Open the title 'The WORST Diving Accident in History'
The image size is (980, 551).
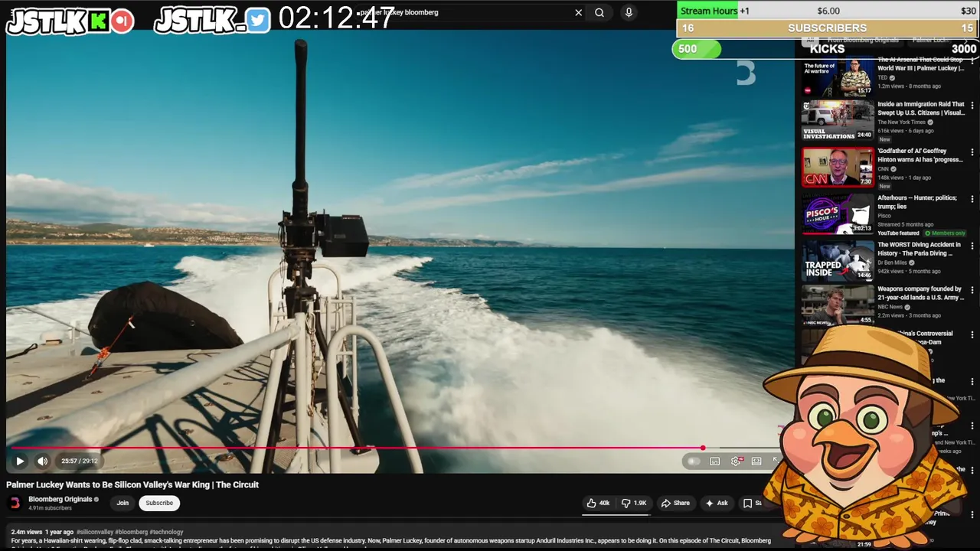click(x=919, y=249)
